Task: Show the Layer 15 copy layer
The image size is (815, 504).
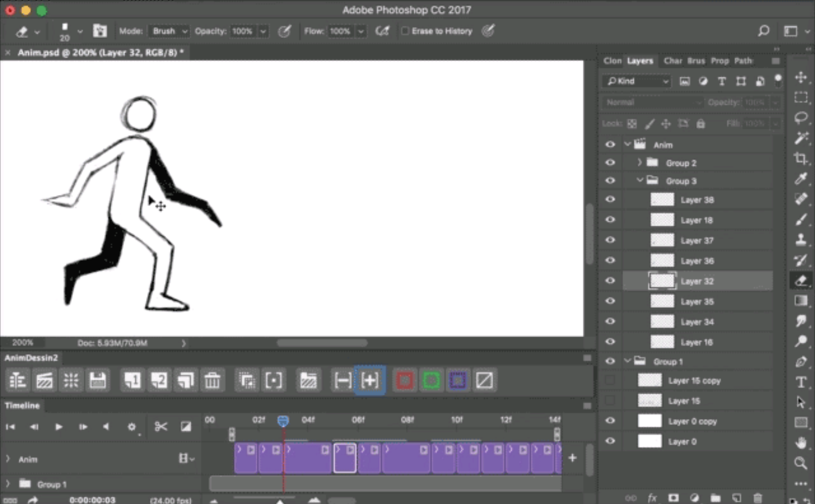Action: point(610,380)
